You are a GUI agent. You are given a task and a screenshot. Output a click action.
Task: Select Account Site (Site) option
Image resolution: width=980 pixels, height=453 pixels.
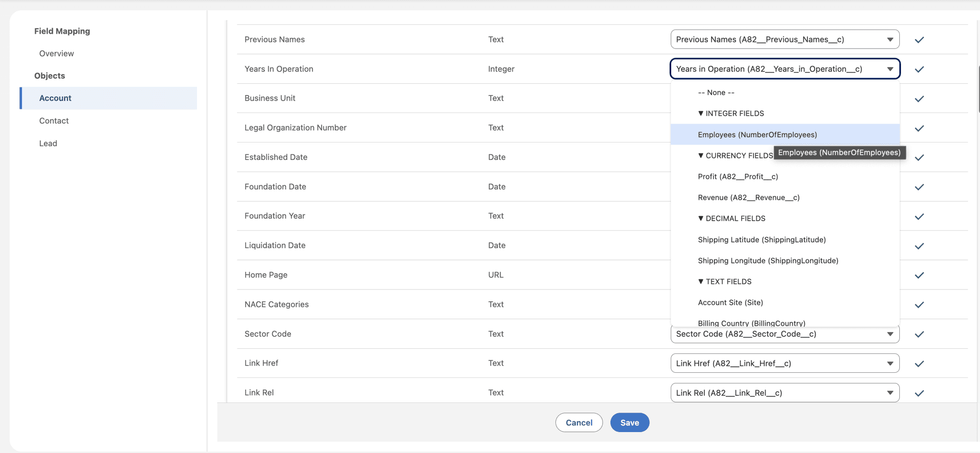pos(785,302)
